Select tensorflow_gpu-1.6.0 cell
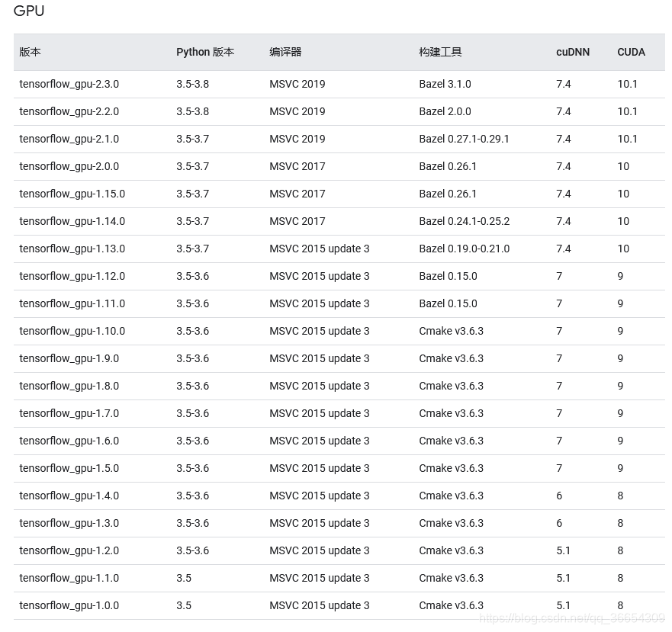 (69, 441)
